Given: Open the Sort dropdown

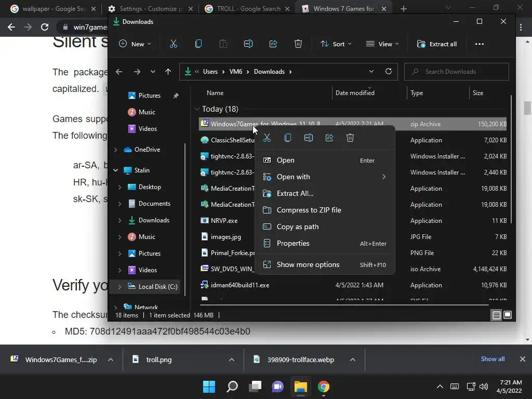Looking at the screenshot, I should point(336,44).
